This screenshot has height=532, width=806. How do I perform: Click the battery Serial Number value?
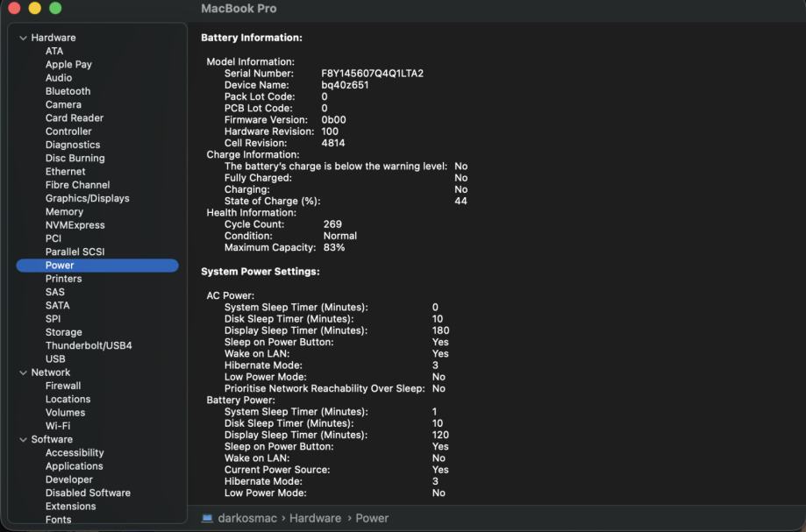tap(372, 74)
